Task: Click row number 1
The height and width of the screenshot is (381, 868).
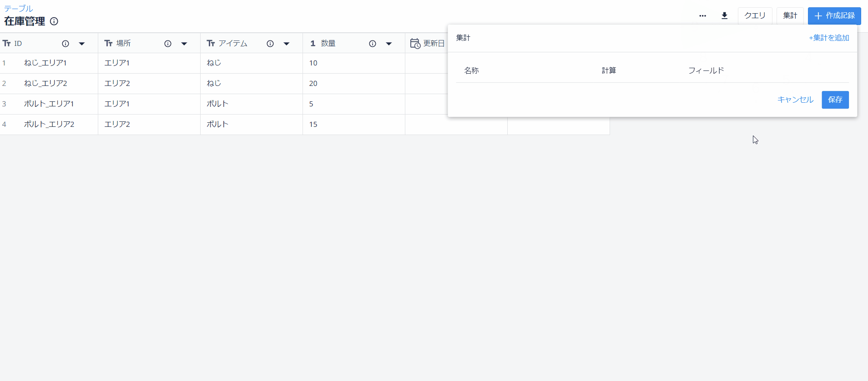Action: (x=4, y=63)
